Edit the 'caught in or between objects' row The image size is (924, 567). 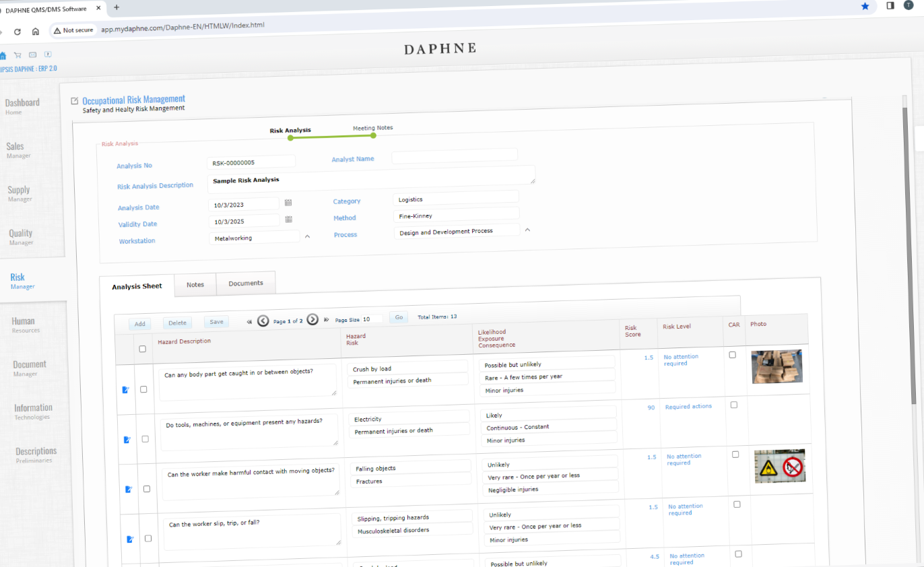125,389
